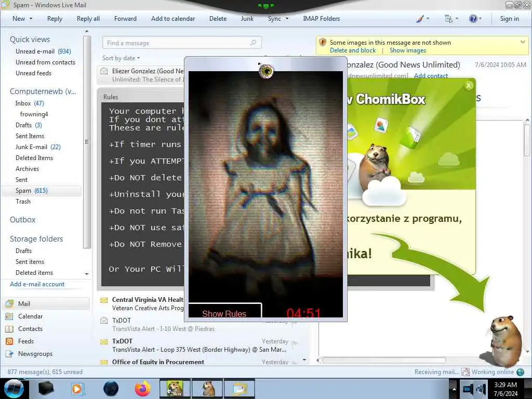Show hidden tray icons arrow
This screenshot has height=399, width=532.
pos(454,389)
